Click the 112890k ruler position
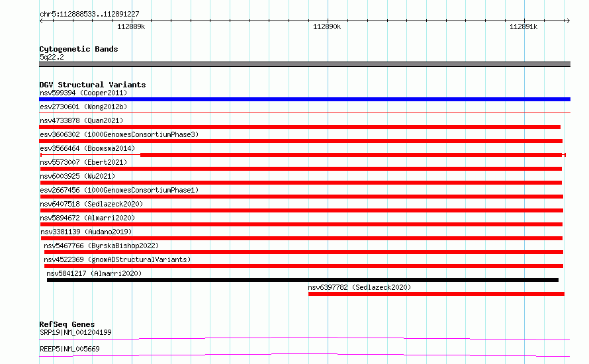Image resolution: width=589 pixels, height=364 pixels. [x=327, y=26]
